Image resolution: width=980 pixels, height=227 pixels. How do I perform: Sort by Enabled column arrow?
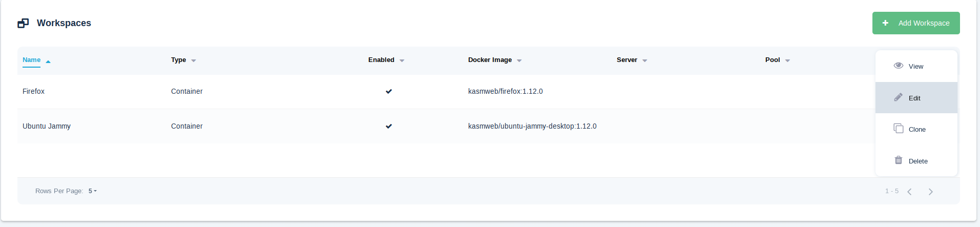402,60
